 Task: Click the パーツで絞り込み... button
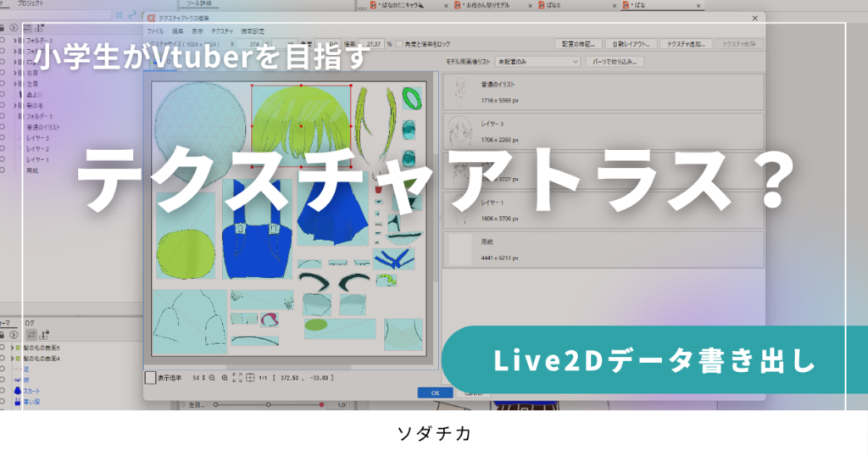coord(615,62)
